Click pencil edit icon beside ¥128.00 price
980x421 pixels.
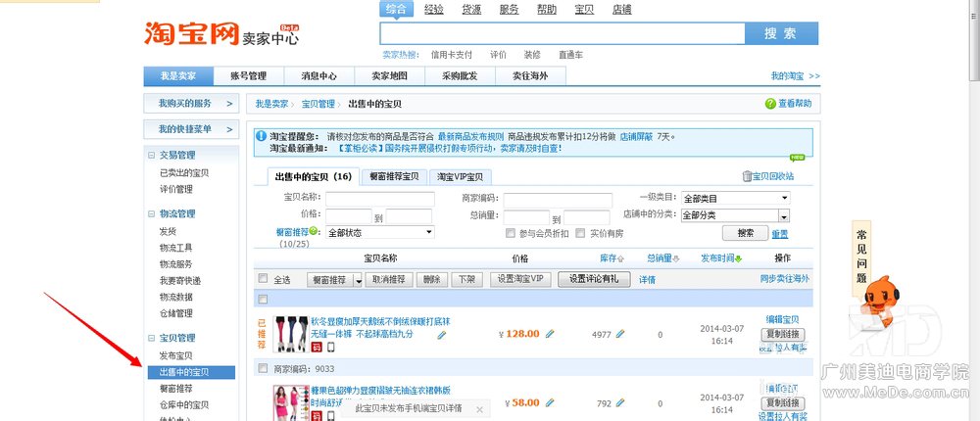click(x=550, y=334)
